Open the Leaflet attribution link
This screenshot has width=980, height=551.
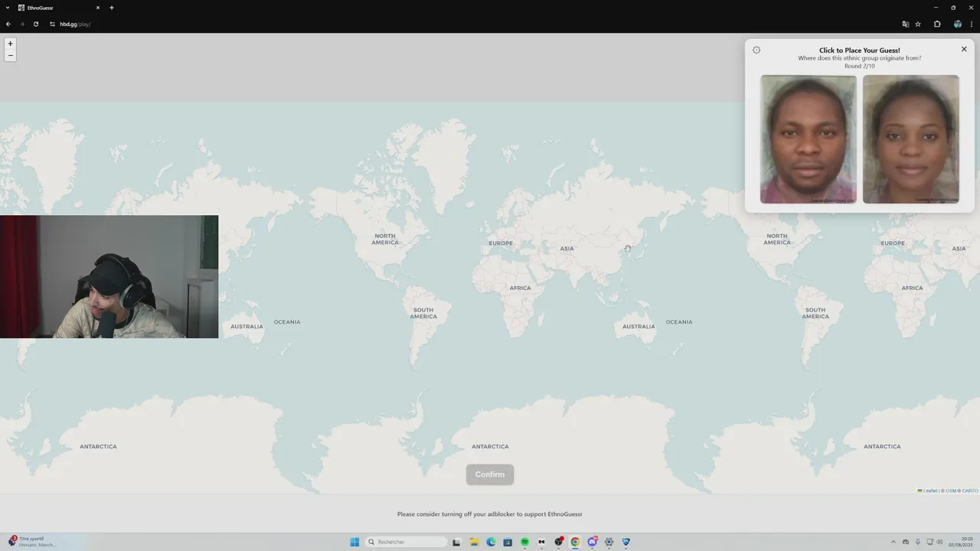point(927,491)
